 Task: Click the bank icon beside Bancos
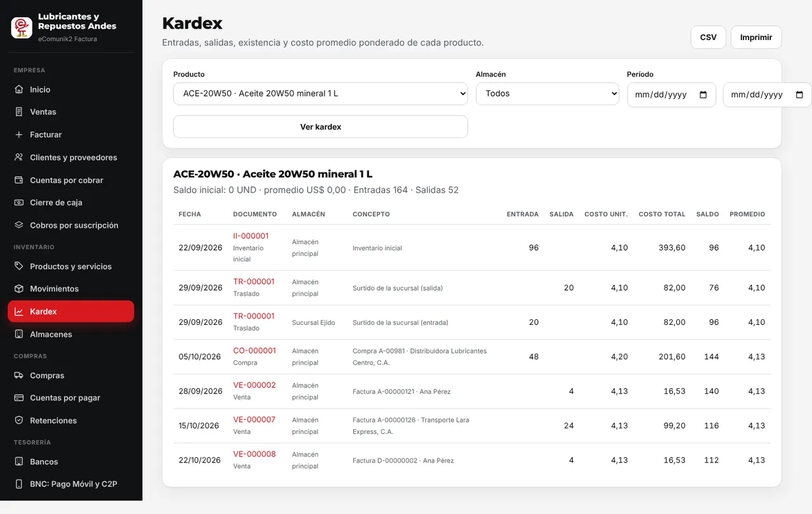pyautogui.click(x=19, y=462)
